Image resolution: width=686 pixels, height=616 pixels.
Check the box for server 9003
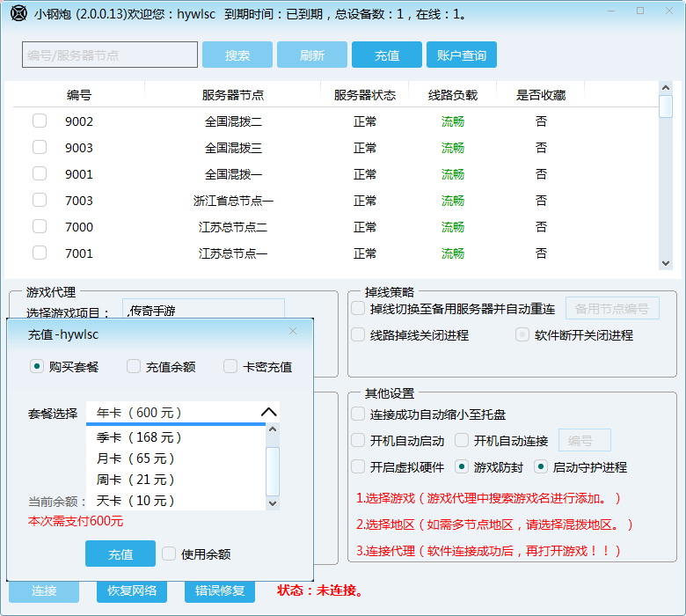[x=40, y=147]
